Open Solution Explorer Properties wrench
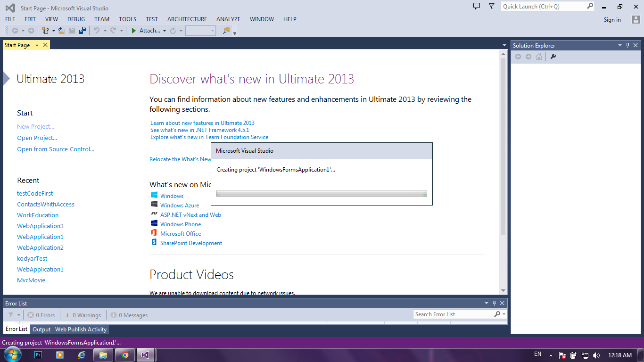This screenshot has width=644, height=362. click(x=553, y=57)
